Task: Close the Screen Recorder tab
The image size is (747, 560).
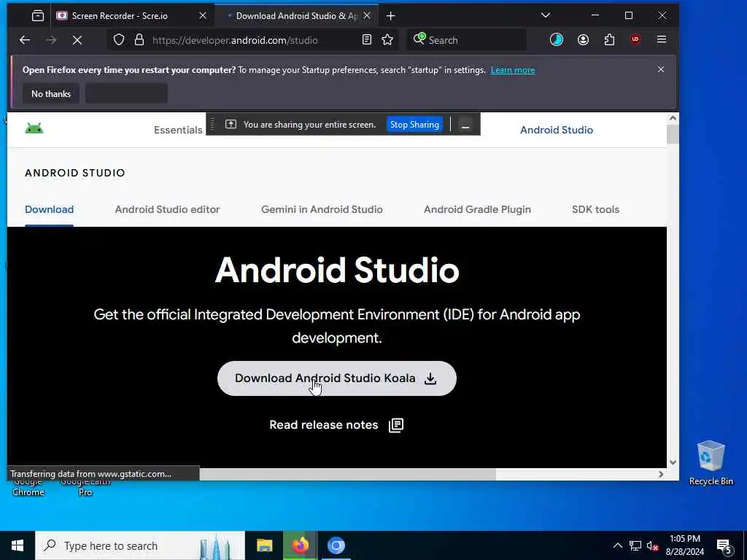Action: point(203,16)
